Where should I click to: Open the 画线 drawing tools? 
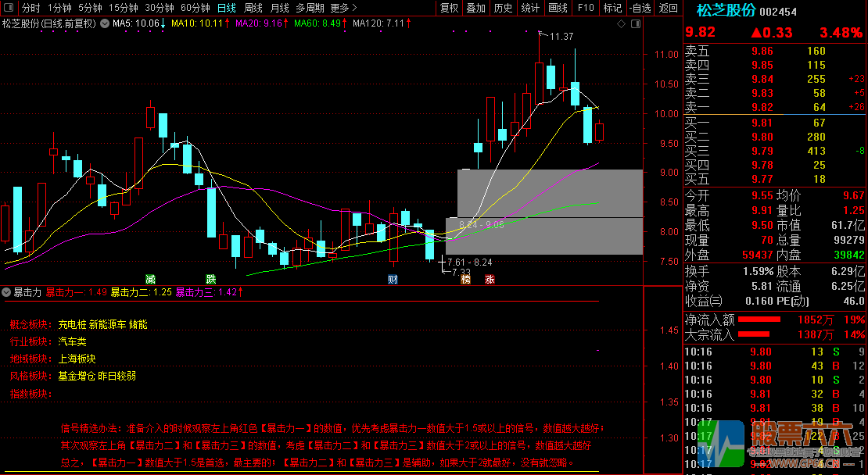[x=558, y=8]
